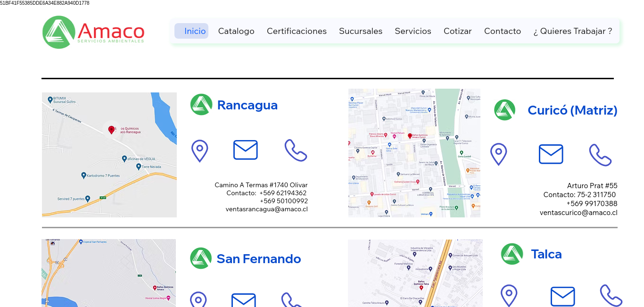Click the Curicó phone icon
This screenshot has height=307, width=644.
coord(601,155)
